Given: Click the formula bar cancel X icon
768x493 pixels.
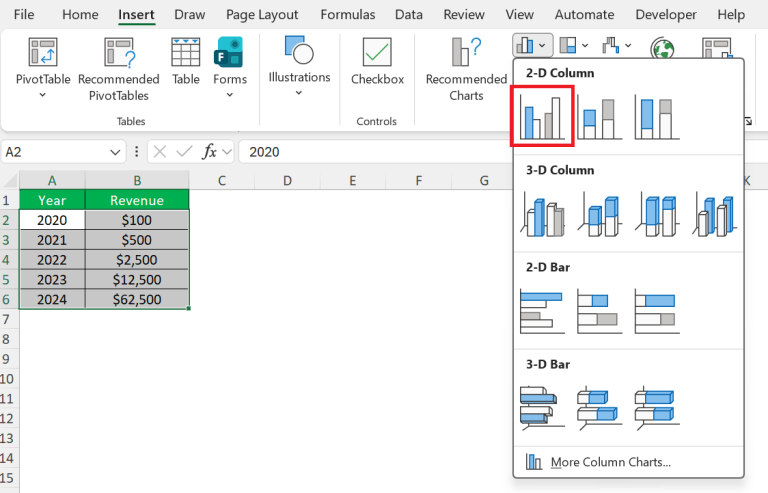Looking at the screenshot, I should (x=160, y=152).
